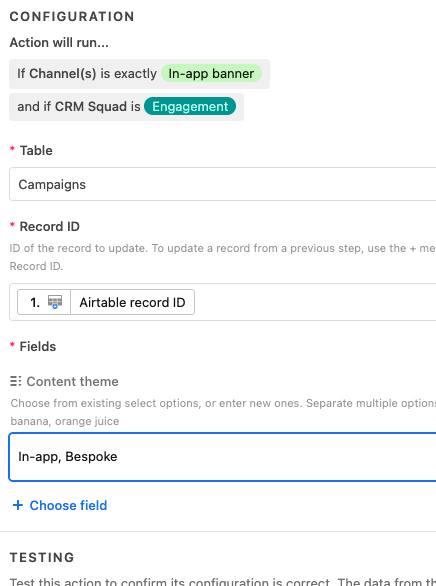
Task: Click the TESTING section heading
Action: [x=42, y=557]
